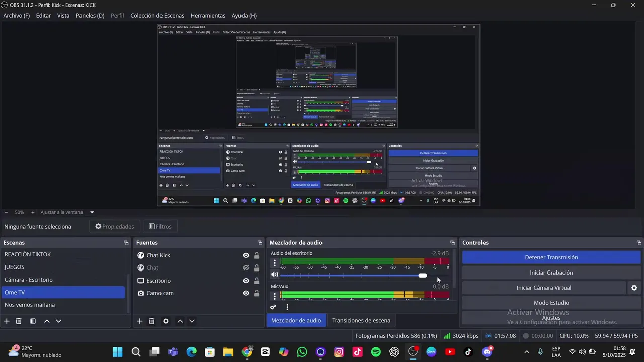Select Nos vemos mañana scene
The image size is (644, 362).
click(x=63, y=305)
